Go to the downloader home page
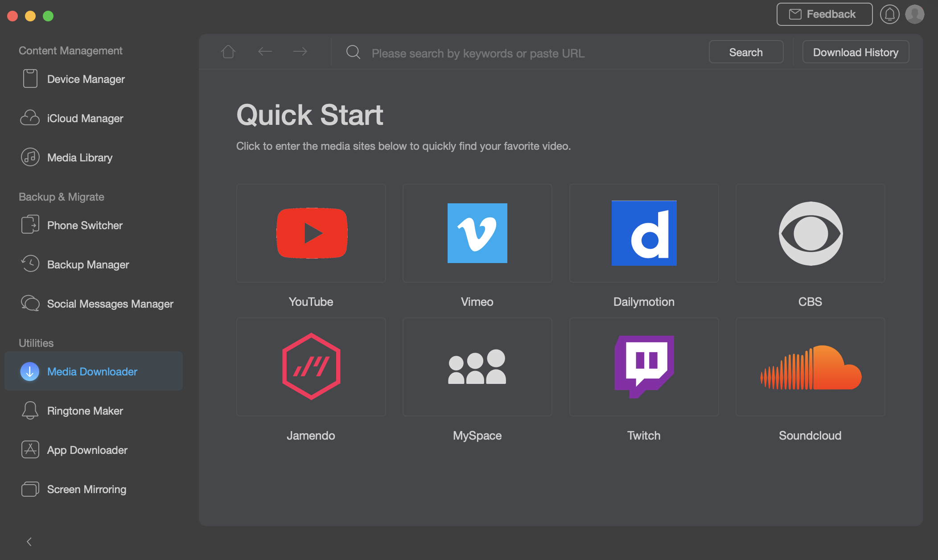Screen dimensions: 938x560 point(228,52)
